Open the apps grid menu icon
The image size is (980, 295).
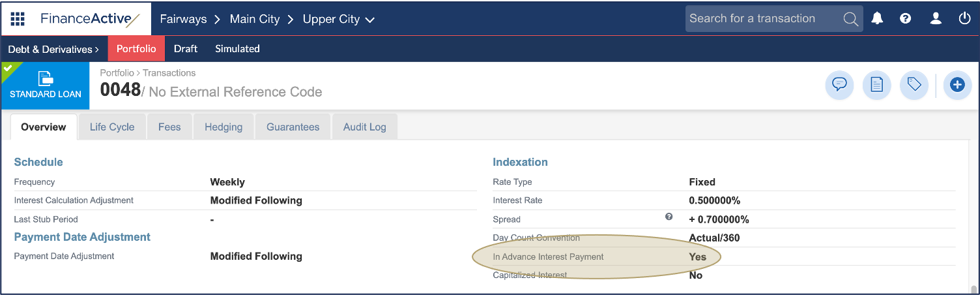(18, 19)
